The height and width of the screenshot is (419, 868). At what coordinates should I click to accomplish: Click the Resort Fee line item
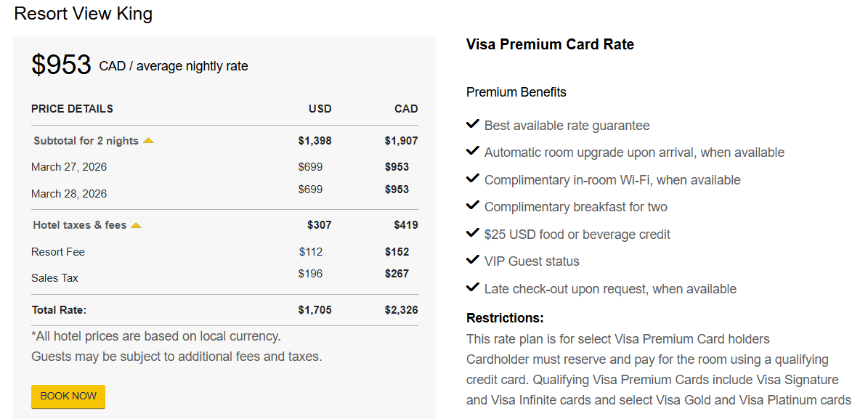pyautogui.click(x=57, y=252)
